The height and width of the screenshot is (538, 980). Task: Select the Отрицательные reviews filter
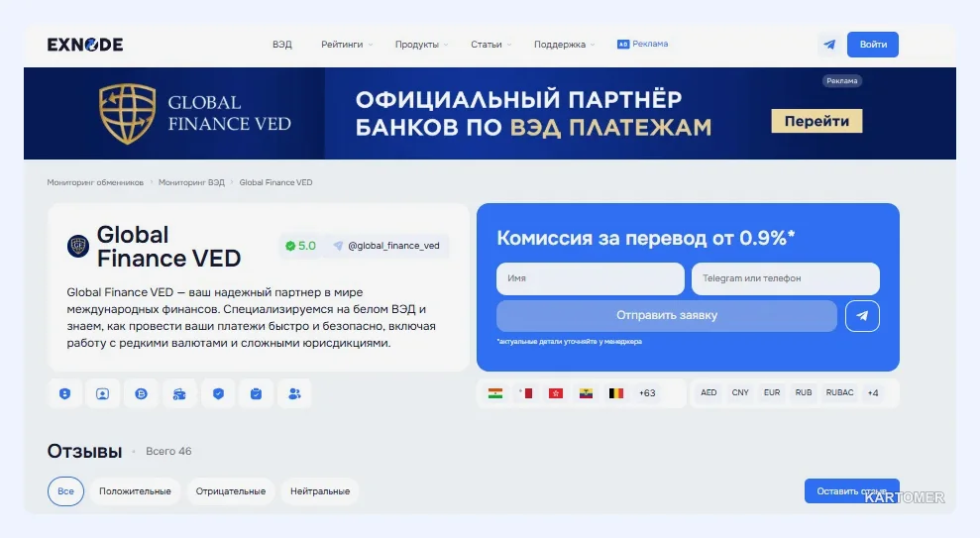pos(231,491)
